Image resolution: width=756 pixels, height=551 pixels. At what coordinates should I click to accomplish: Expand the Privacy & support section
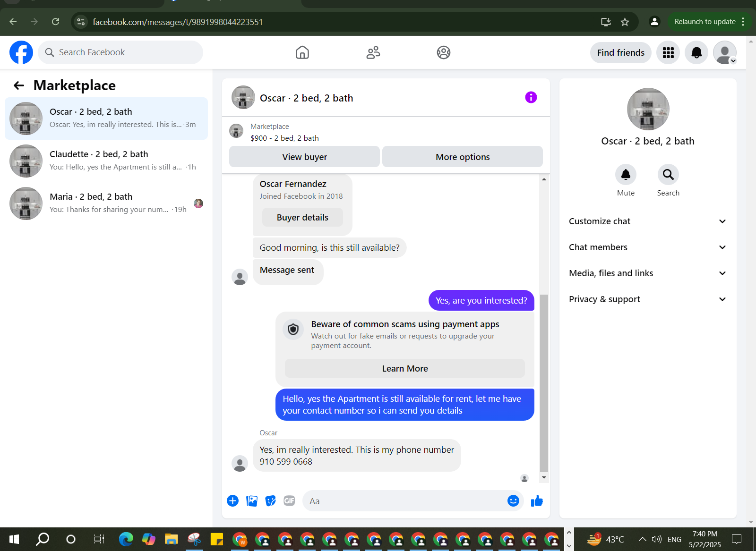click(x=648, y=299)
